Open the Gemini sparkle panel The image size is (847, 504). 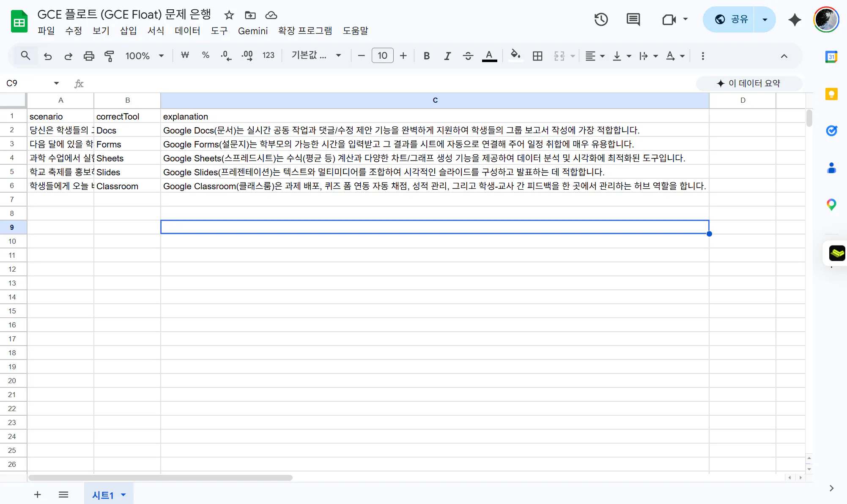795,19
